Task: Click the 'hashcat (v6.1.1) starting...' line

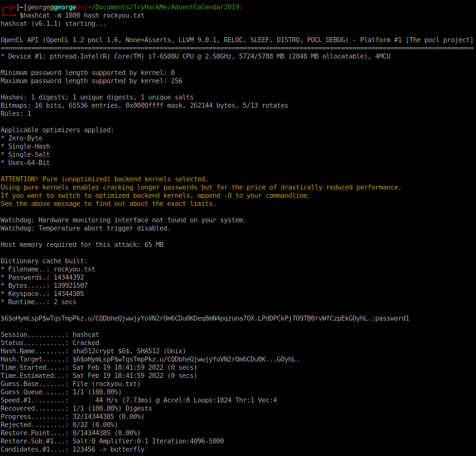Action: (54, 23)
